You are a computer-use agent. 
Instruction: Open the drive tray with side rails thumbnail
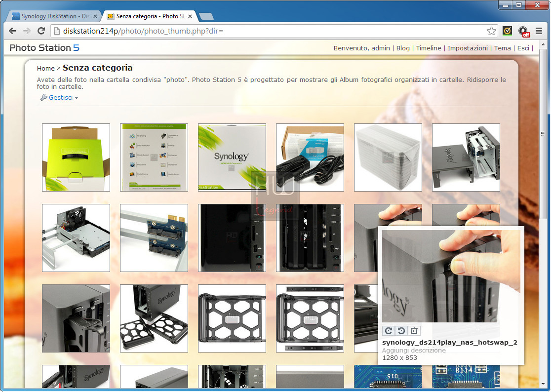[310, 318]
